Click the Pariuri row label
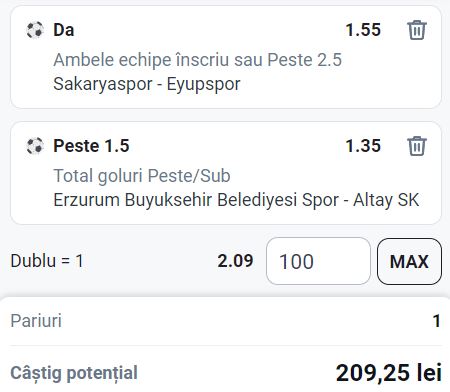Image resolution: width=450 pixels, height=392 pixels. 36,321
